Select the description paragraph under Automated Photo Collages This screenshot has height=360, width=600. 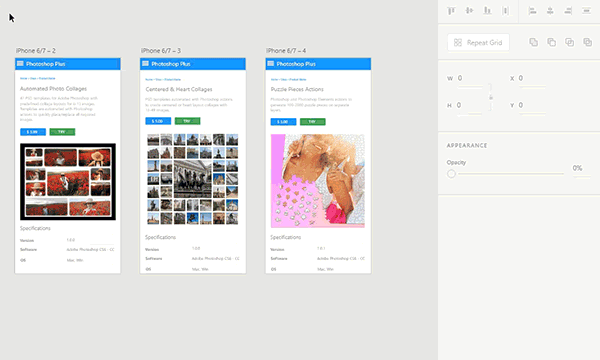(59, 109)
